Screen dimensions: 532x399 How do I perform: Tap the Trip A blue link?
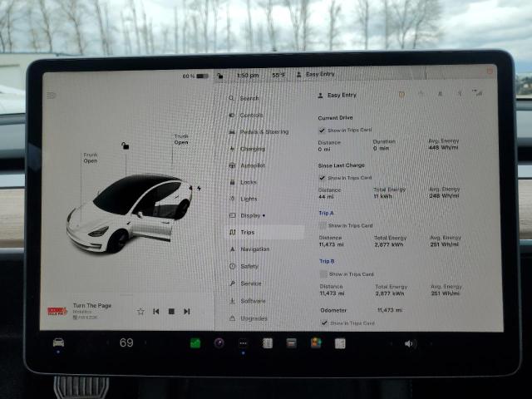click(x=326, y=213)
